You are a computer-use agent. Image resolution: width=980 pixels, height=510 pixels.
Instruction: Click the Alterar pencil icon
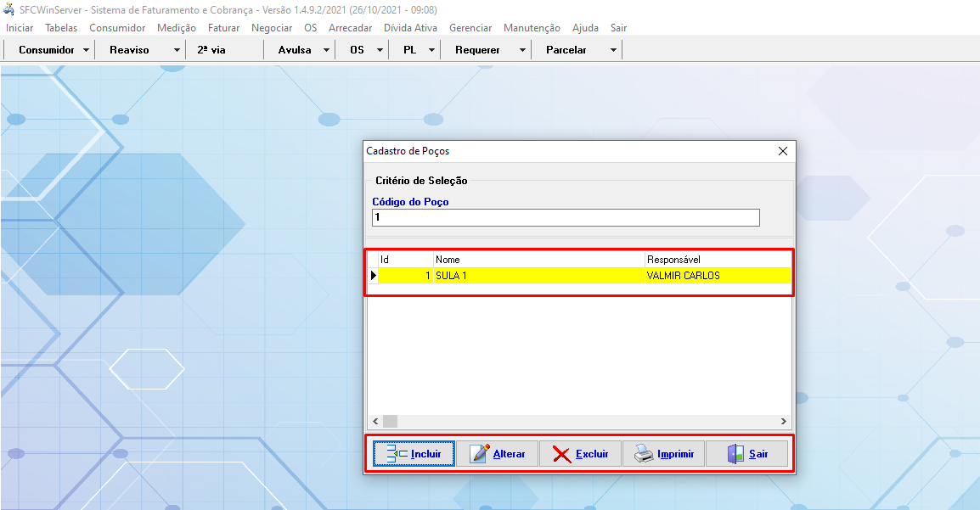click(x=480, y=454)
